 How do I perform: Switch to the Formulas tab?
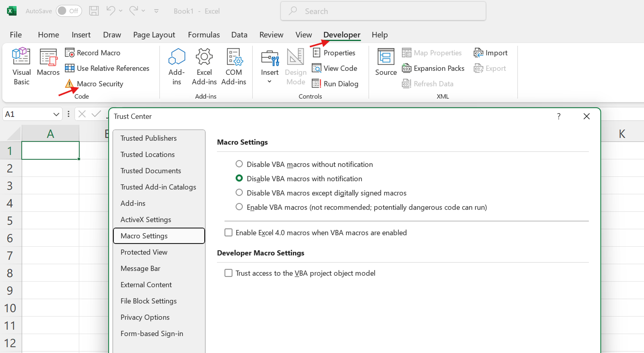[204, 35]
